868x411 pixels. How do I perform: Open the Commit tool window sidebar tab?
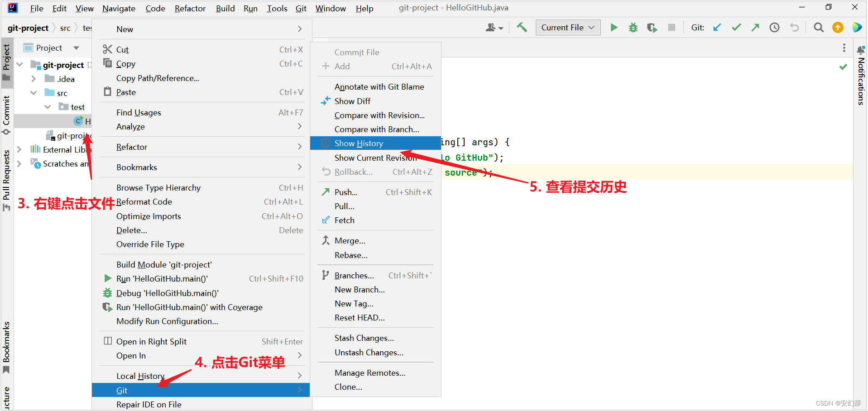click(x=6, y=115)
